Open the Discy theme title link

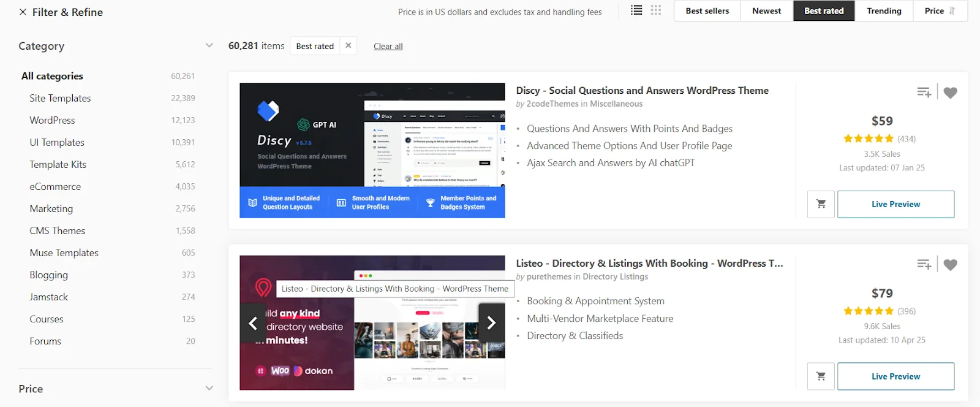(642, 90)
